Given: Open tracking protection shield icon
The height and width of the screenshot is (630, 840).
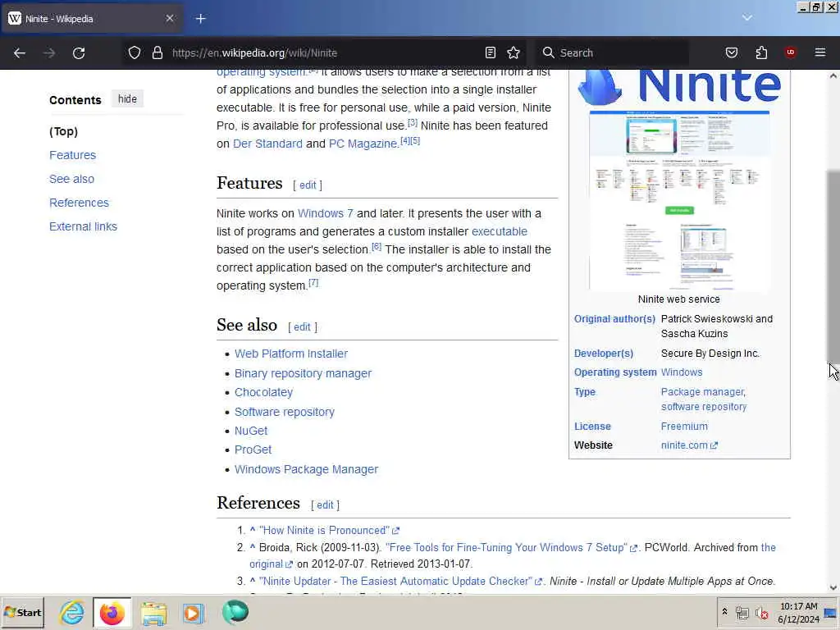Looking at the screenshot, I should pyautogui.click(x=135, y=52).
